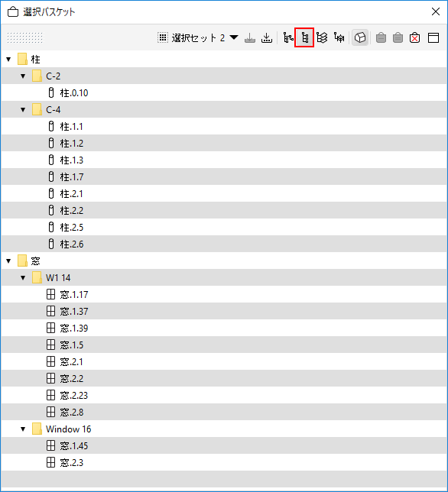Collapse the 窓 folder
This screenshot has width=448, height=492.
[8, 261]
